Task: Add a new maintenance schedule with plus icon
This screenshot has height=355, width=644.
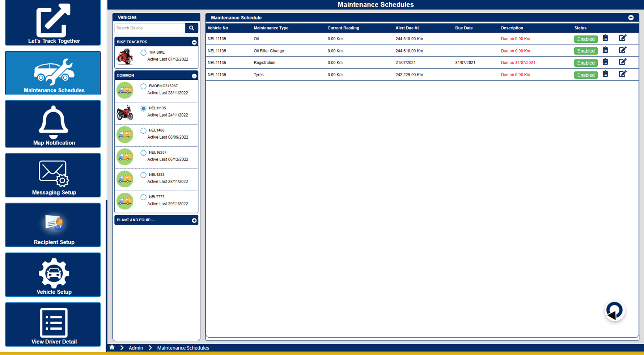Action: click(x=631, y=18)
